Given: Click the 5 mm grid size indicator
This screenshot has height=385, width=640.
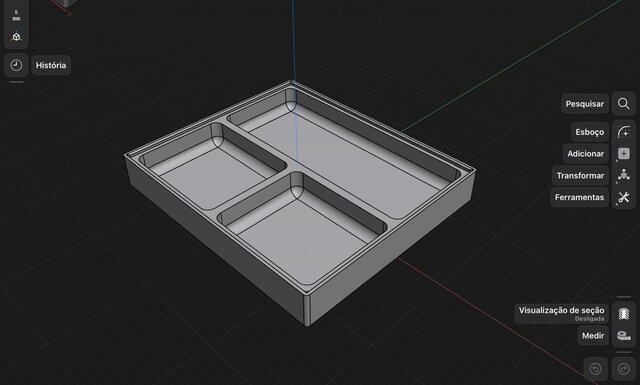Looking at the screenshot, I should [x=16, y=16].
